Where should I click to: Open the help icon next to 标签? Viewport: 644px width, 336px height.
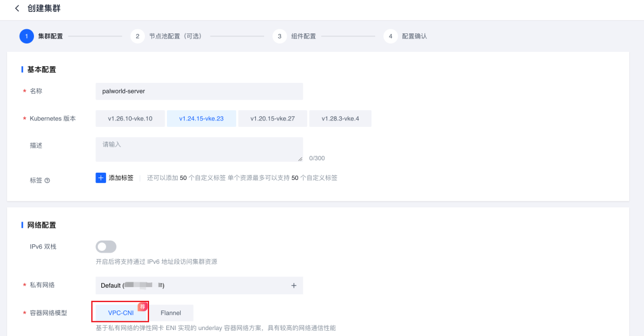47,181
